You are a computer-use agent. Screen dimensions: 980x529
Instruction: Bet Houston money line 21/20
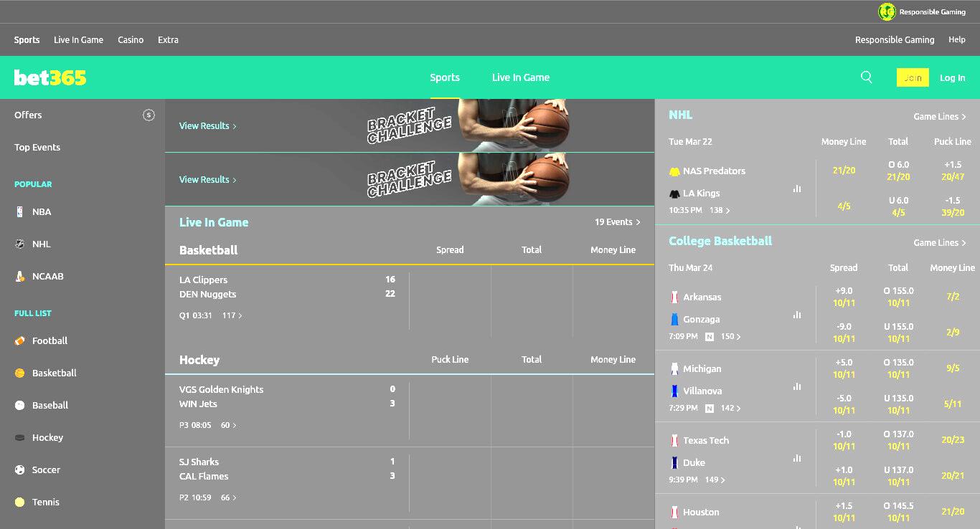(952, 511)
